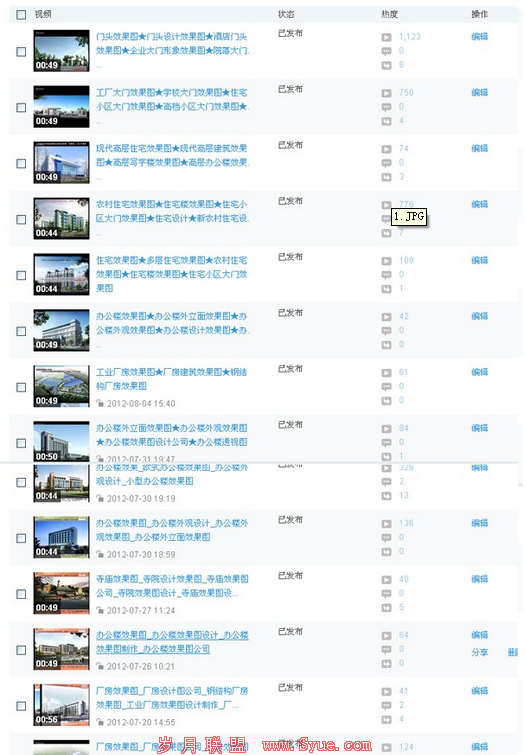This screenshot has height=755, width=526.
Task: Click the comment icon in the 办公楼效果图★办公楼外立面 row
Action: (x=386, y=331)
